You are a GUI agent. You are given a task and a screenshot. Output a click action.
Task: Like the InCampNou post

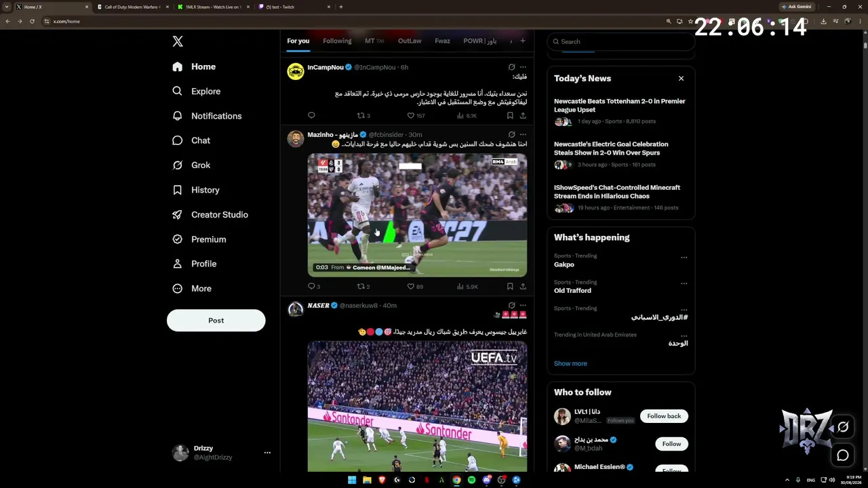[416, 116]
